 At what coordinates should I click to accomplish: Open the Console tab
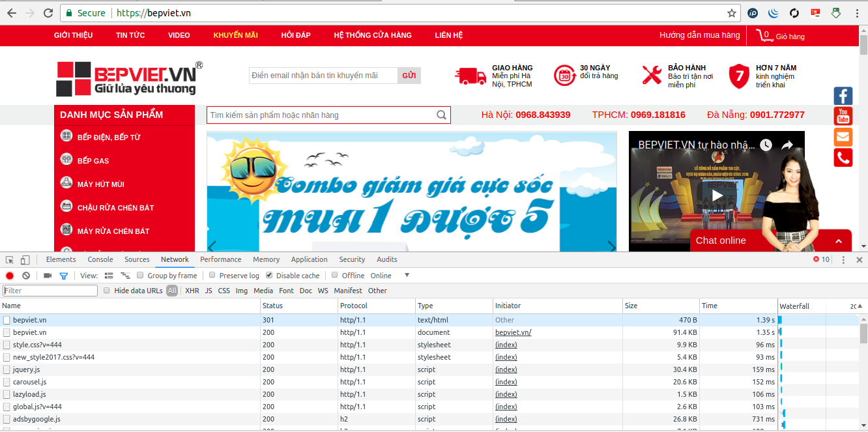(100, 259)
